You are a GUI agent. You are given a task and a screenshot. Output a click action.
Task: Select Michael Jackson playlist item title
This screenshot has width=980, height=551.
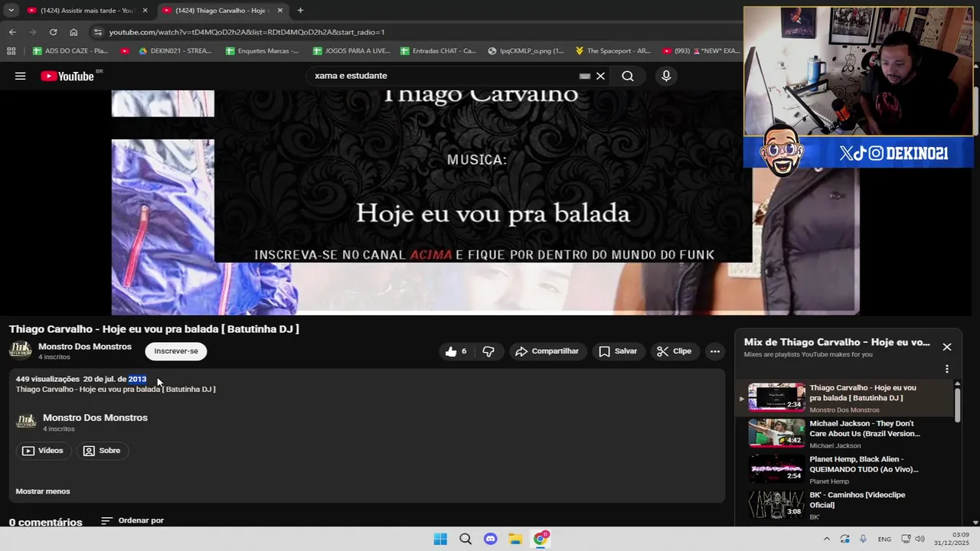(865, 429)
